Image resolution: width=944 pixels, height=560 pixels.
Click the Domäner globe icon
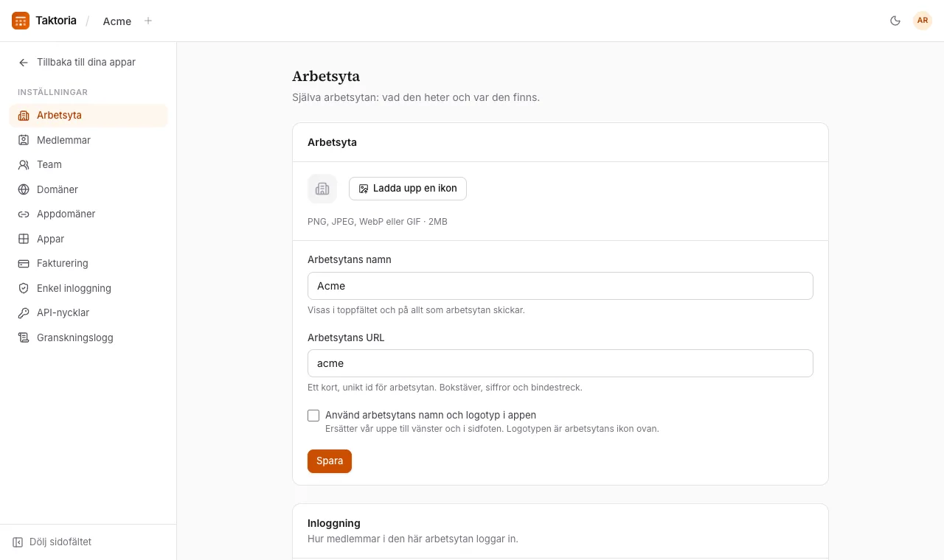tap(24, 189)
